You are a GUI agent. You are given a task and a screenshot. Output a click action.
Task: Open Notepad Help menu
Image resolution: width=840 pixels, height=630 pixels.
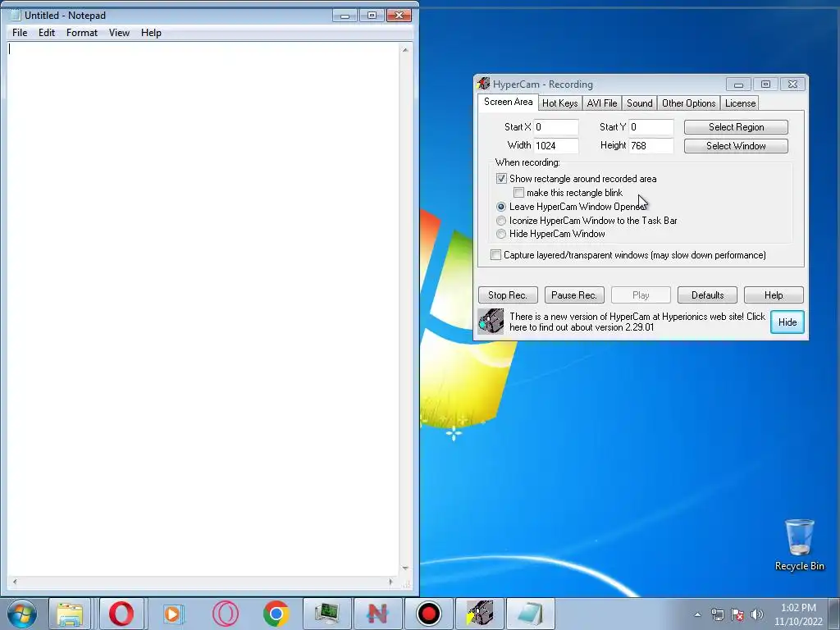coord(151,33)
